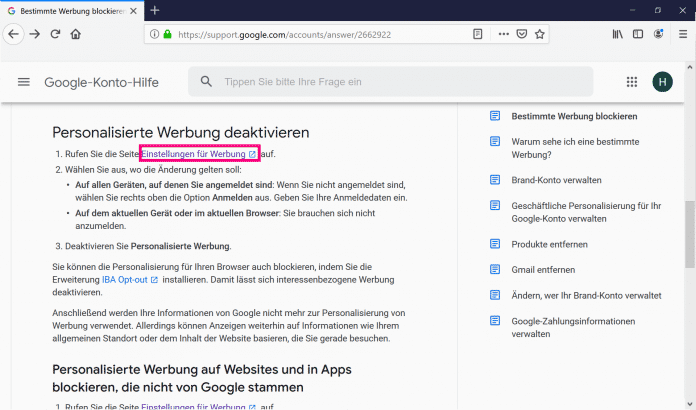
Task: Open the Firefox library icon
Action: 618,33
